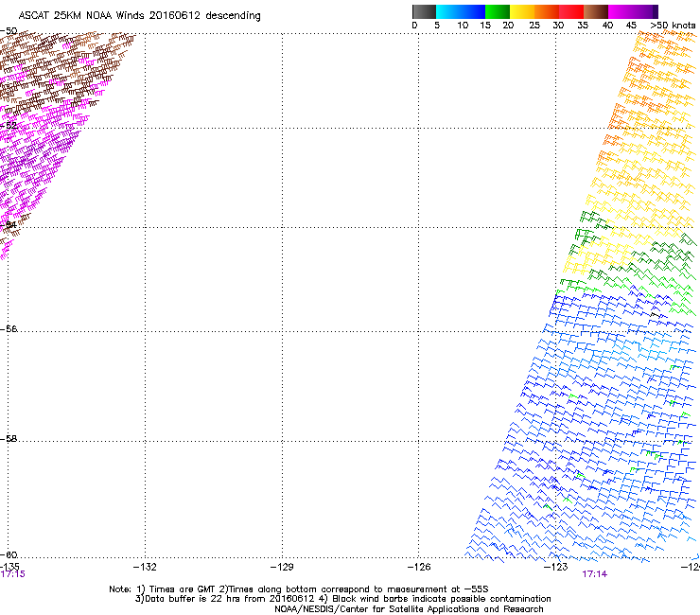Click the '>50 knots' legend label
The image size is (700, 615).
673,26
